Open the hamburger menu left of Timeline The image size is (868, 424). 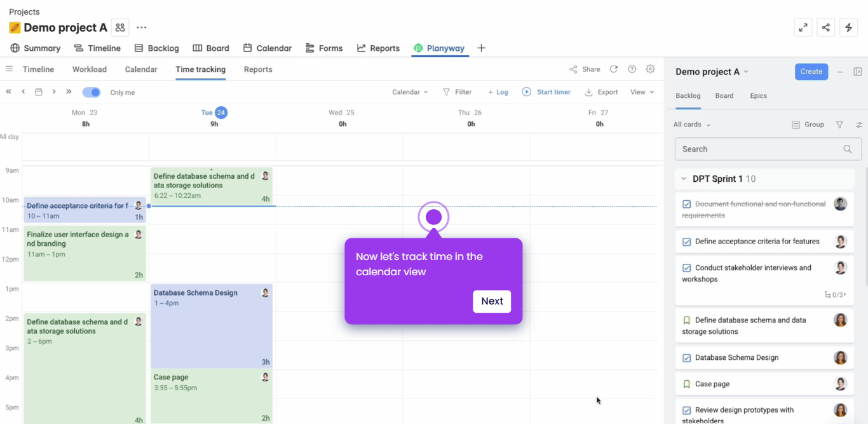coord(9,69)
